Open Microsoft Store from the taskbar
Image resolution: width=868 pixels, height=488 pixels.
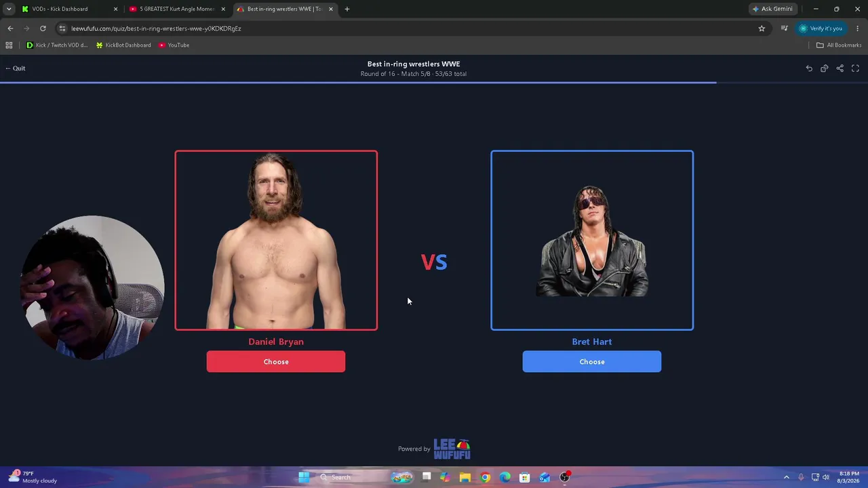click(x=525, y=477)
